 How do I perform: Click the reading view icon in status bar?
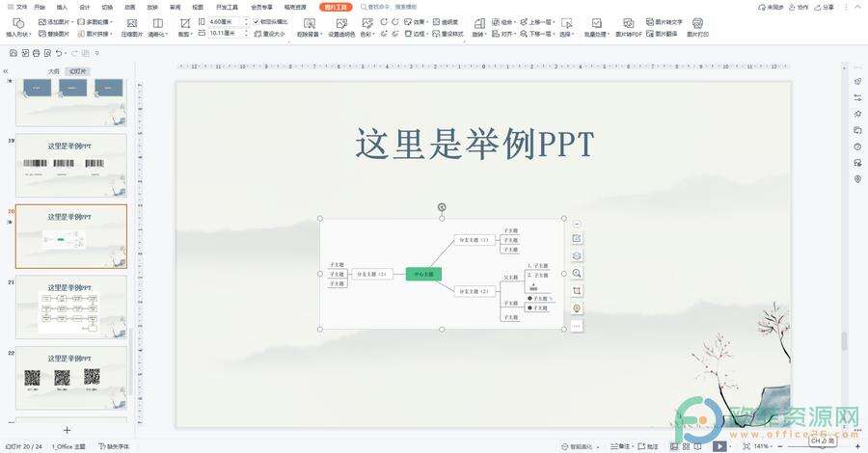(697, 446)
